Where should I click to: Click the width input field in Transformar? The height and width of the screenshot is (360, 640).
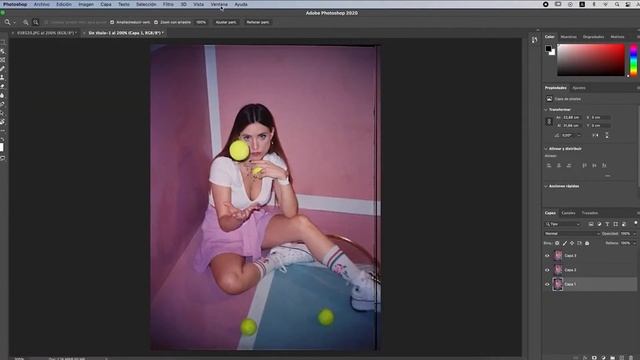point(571,118)
